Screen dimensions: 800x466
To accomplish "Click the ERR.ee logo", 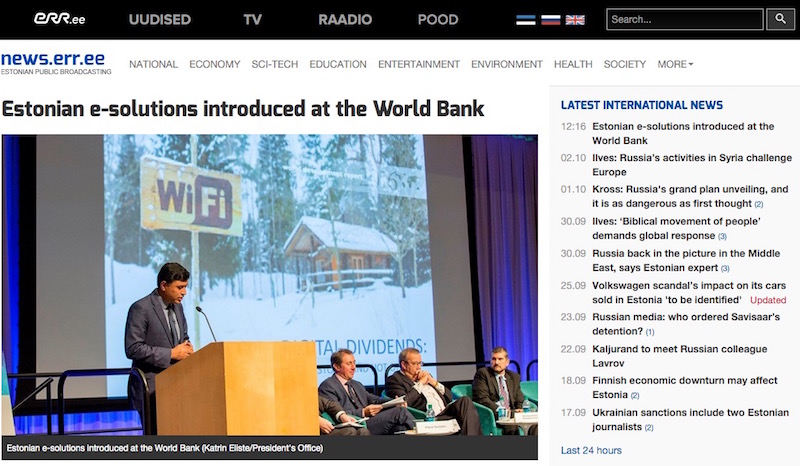I will coord(59,19).
